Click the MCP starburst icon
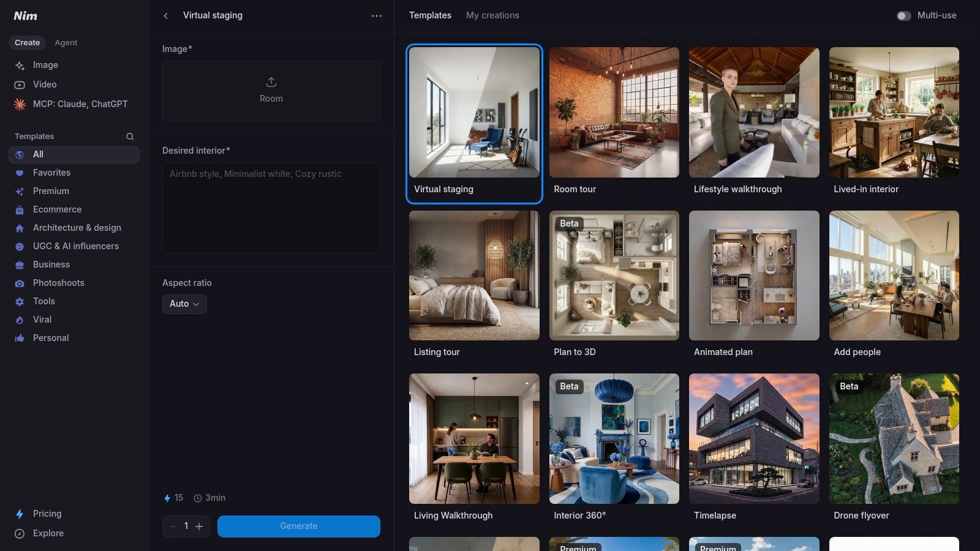Image resolution: width=980 pixels, height=551 pixels. (20, 105)
